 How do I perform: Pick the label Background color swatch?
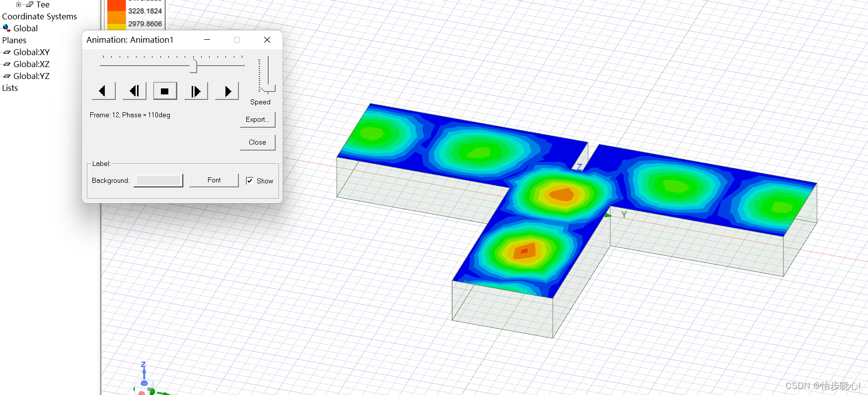(x=159, y=180)
